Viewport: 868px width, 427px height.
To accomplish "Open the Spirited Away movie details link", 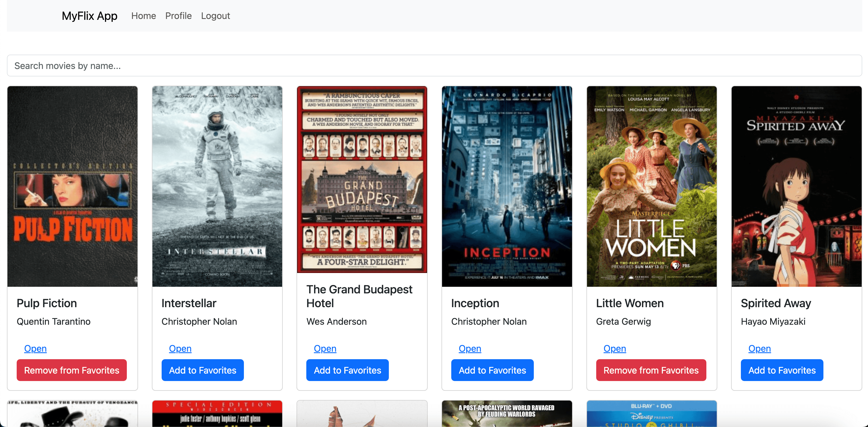I will [760, 348].
